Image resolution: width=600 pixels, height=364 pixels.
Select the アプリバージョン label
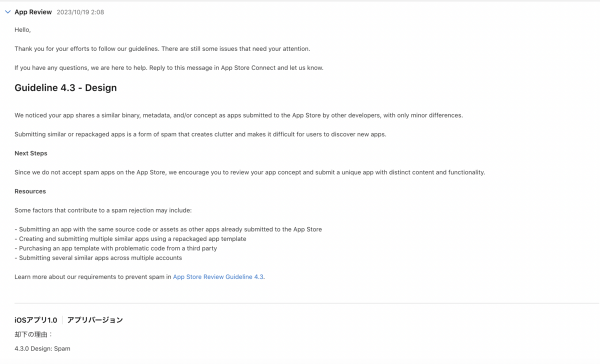95,319
